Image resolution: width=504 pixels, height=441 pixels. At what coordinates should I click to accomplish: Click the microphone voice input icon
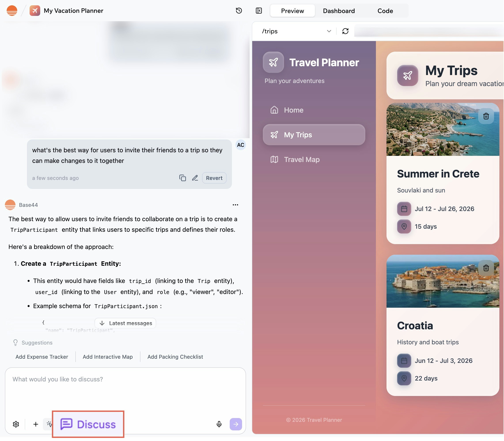[x=219, y=424]
